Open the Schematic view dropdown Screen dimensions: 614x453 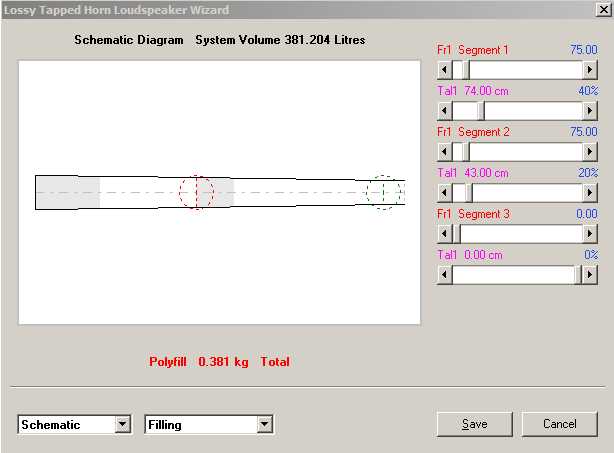point(123,424)
